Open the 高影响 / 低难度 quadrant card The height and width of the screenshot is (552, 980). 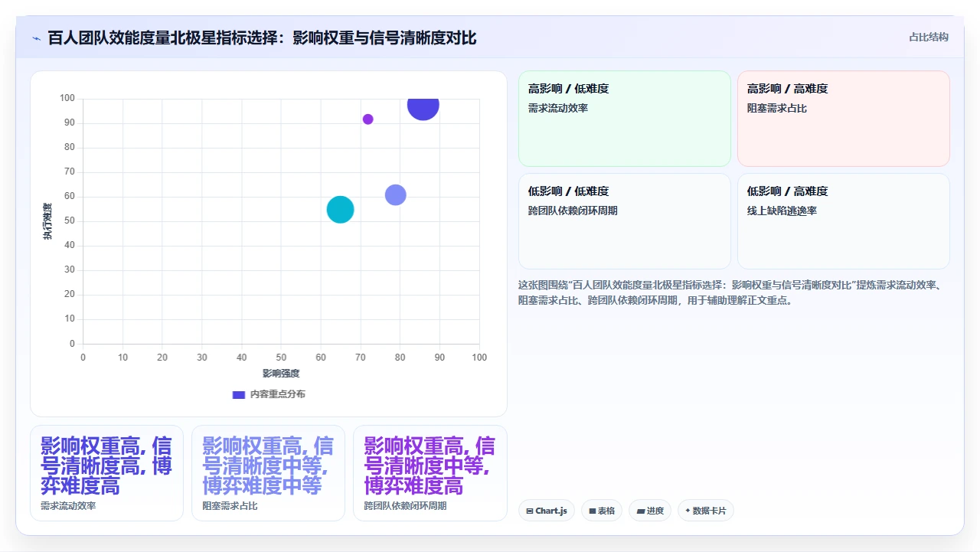click(x=625, y=119)
